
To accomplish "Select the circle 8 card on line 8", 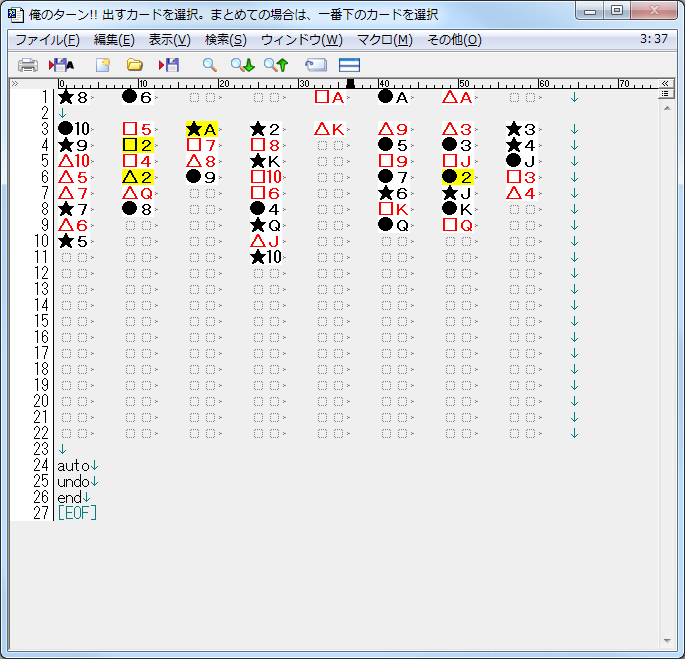I will click(138, 209).
